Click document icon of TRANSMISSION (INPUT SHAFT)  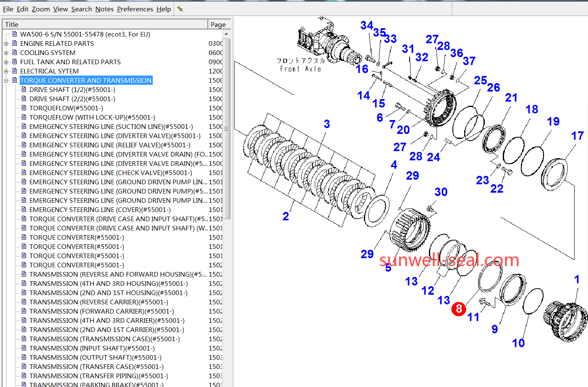[24, 348]
